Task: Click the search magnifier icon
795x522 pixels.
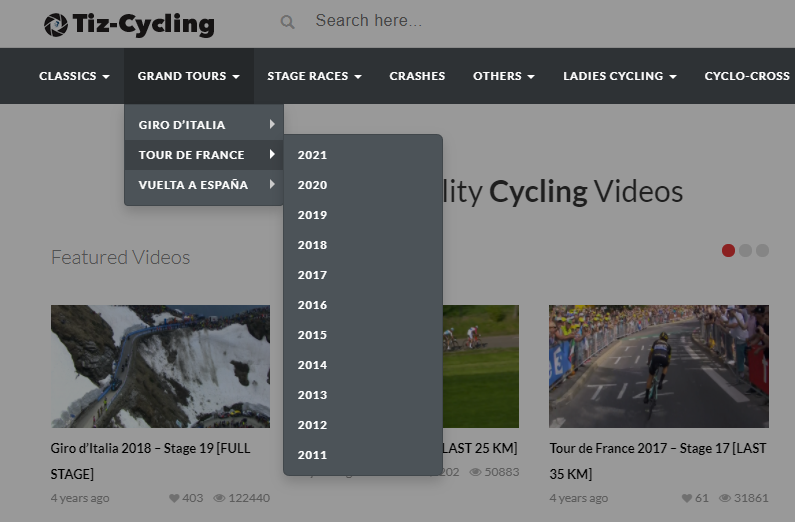Action: (x=287, y=22)
